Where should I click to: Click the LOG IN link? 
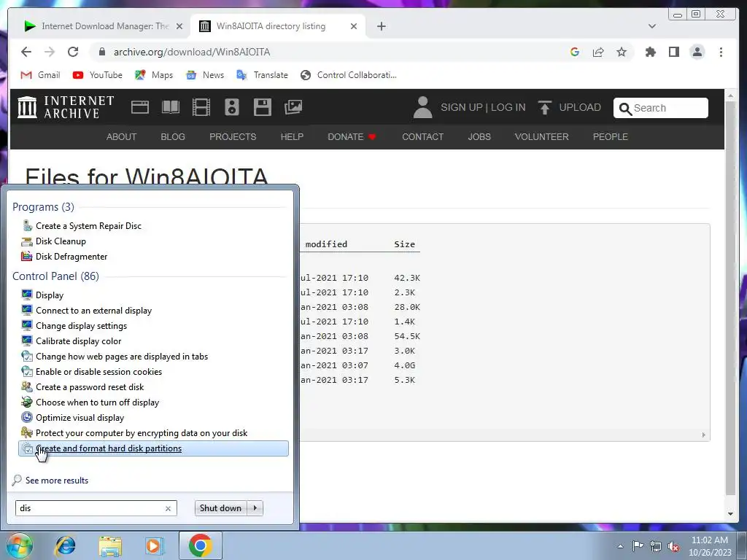(x=508, y=107)
